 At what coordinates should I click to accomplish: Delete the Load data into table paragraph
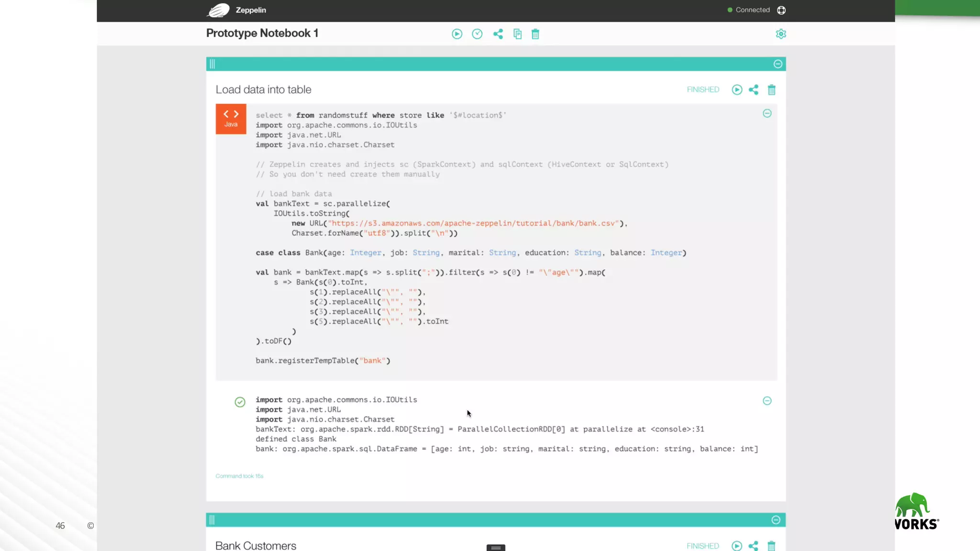[x=771, y=90]
